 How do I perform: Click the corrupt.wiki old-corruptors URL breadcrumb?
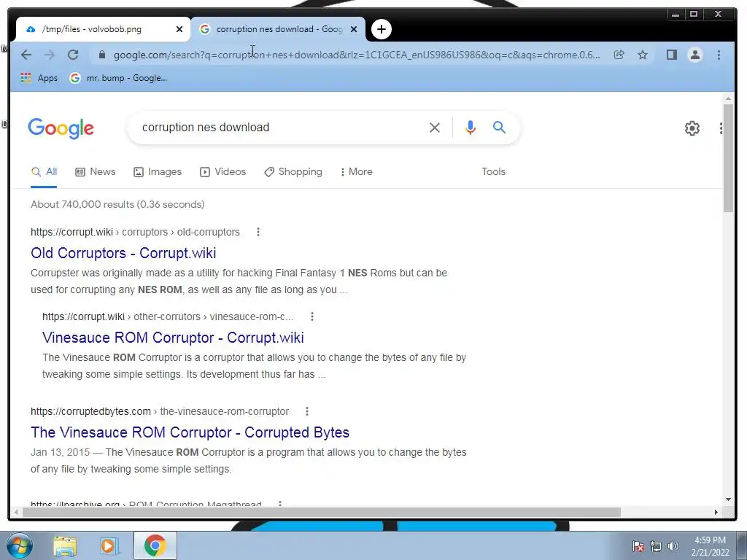pos(135,232)
